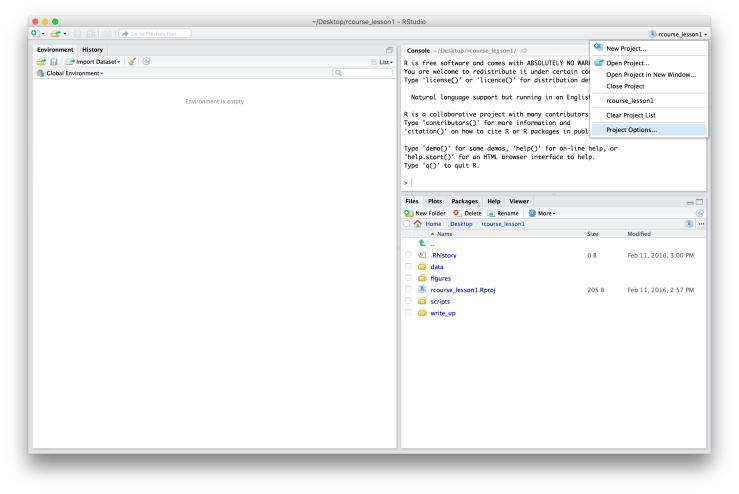739x494 pixels.
Task: Click the Open File folder icon in the main toolbar
Action: 56,33
